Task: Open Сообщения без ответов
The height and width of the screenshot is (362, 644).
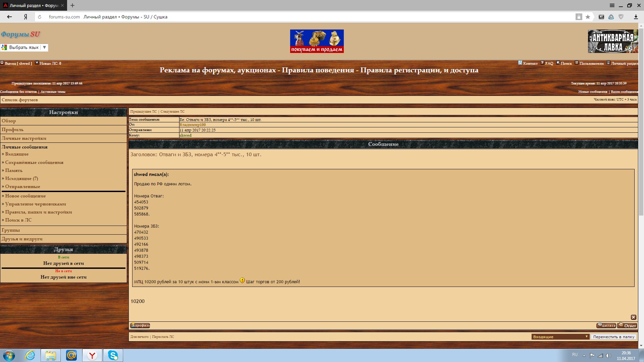Action: click(x=18, y=92)
